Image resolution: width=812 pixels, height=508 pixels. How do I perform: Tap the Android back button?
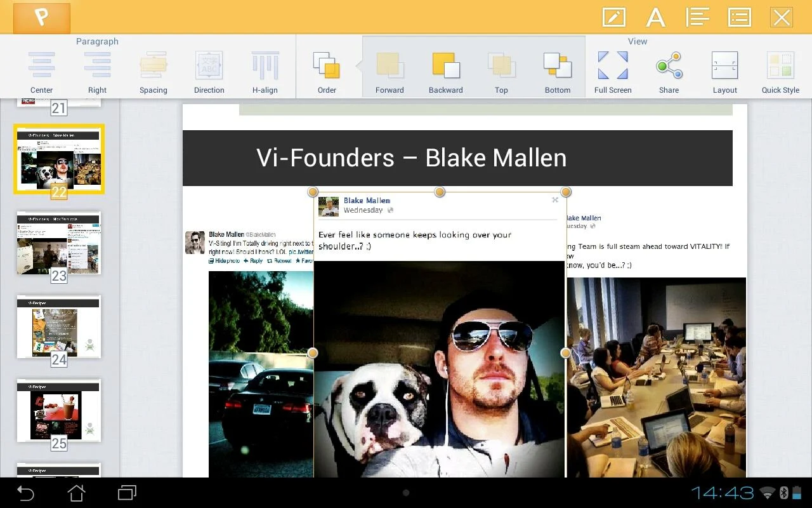(25, 493)
